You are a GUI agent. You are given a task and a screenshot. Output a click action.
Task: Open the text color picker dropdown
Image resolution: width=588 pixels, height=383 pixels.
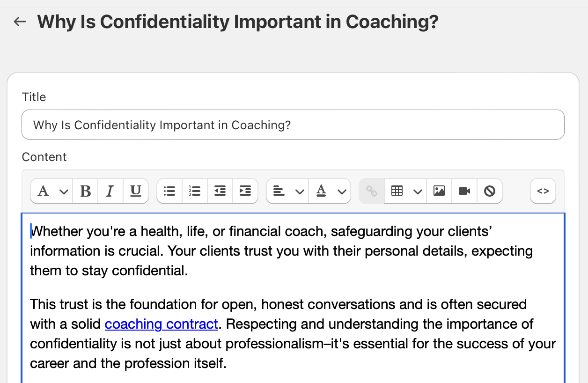330,191
